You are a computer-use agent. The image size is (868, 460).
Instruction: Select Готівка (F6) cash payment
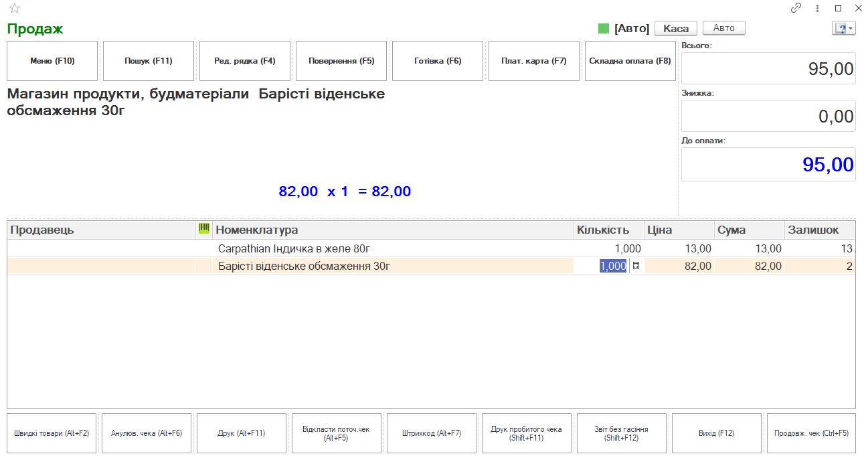[438, 61]
